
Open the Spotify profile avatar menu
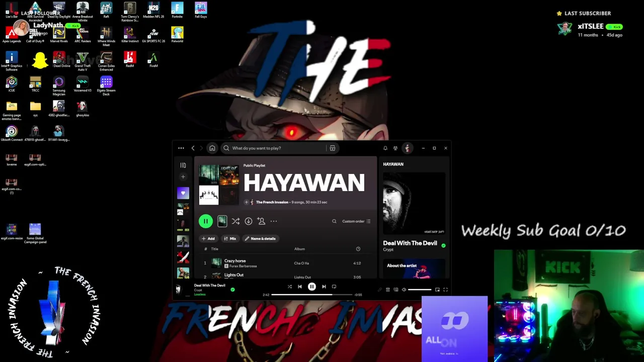[x=407, y=148]
